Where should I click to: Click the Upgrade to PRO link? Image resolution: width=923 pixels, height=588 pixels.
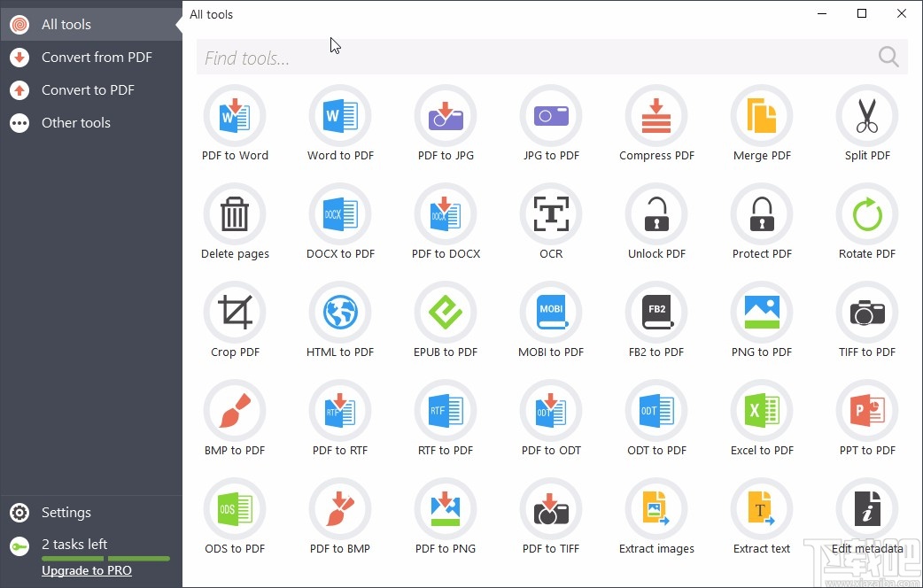click(86, 570)
